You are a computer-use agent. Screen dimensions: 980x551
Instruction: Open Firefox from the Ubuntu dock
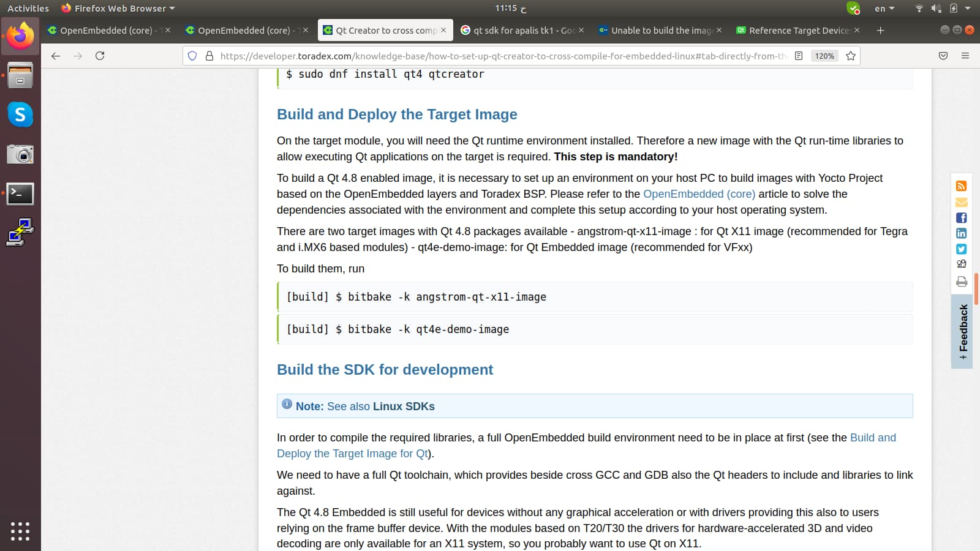click(x=20, y=36)
